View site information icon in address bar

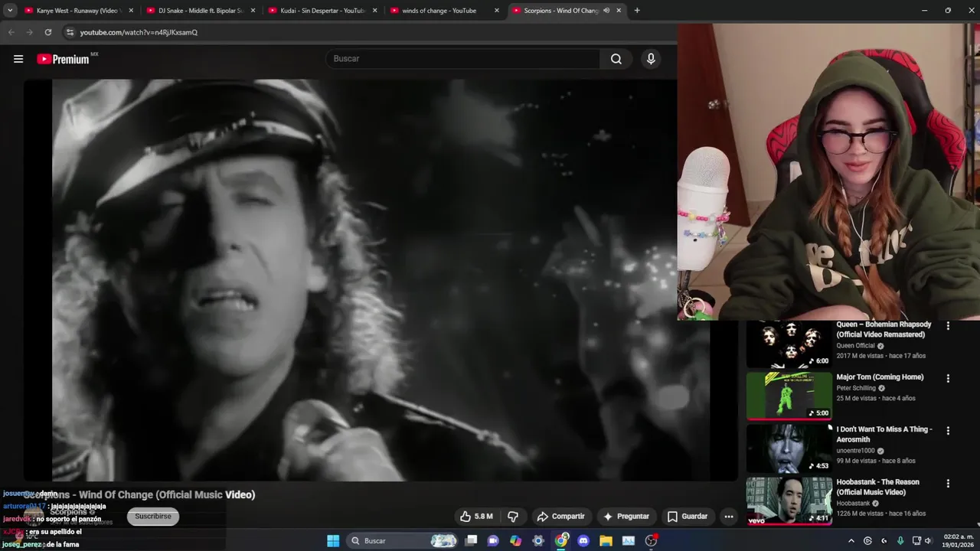coord(70,32)
